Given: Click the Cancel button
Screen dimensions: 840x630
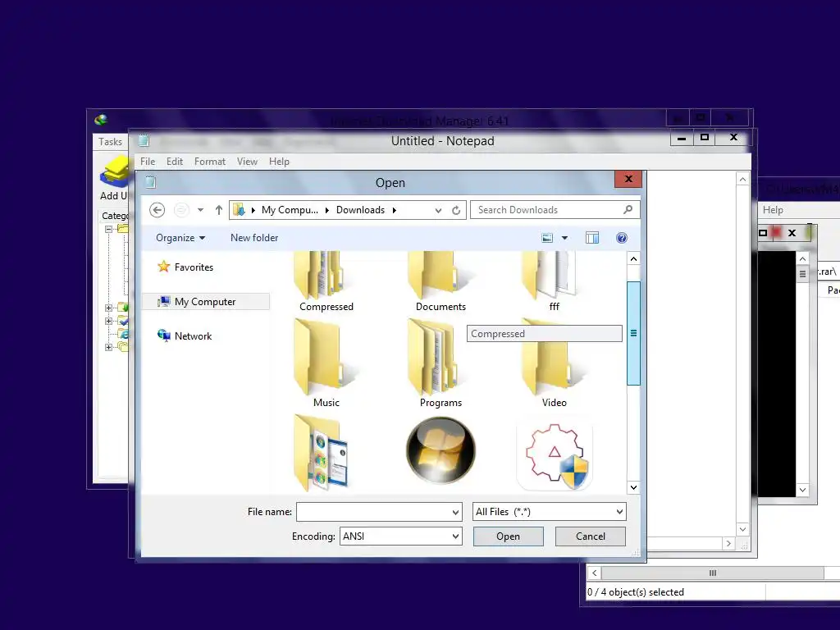Looking at the screenshot, I should [591, 536].
